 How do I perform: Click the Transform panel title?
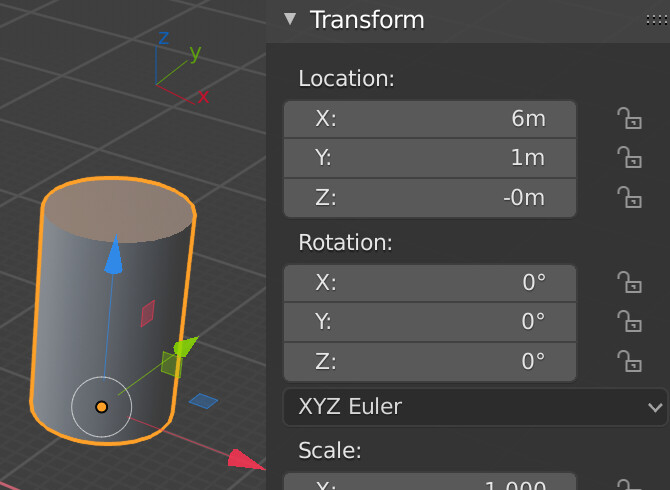(x=367, y=20)
